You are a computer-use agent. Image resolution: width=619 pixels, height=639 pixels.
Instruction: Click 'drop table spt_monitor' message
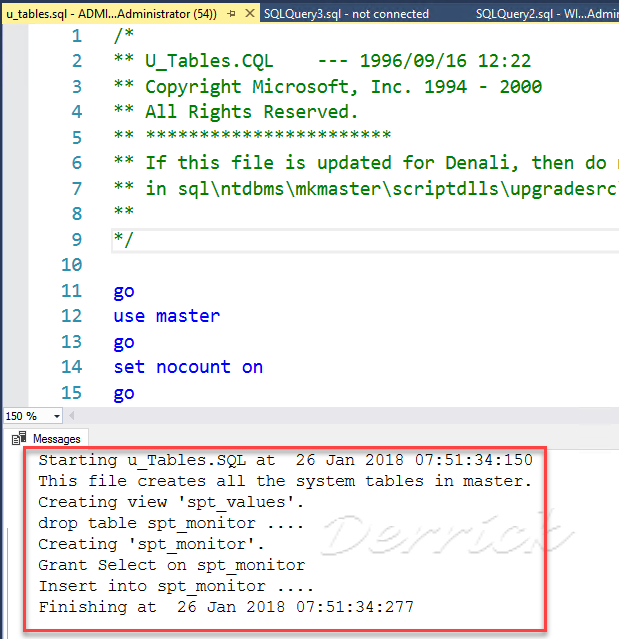click(171, 523)
